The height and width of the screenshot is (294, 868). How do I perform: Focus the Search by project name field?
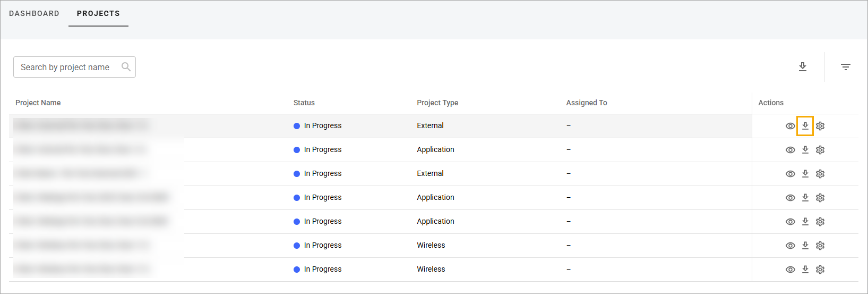[74, 67]
